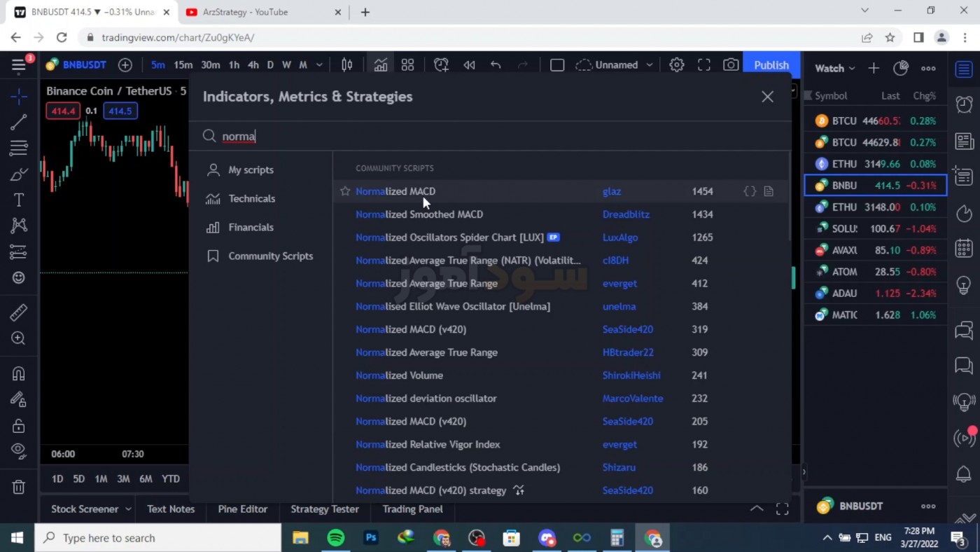This screenshot has width=980, height=552.
Task: Open the TradingView main hamburger menu
Action: (19, 65)
